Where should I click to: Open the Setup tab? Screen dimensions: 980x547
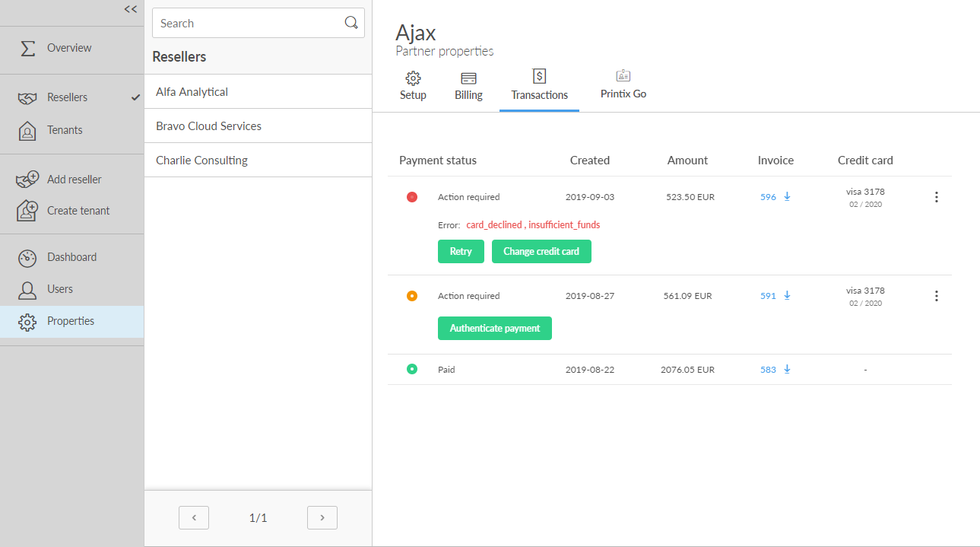coord(413,86)
